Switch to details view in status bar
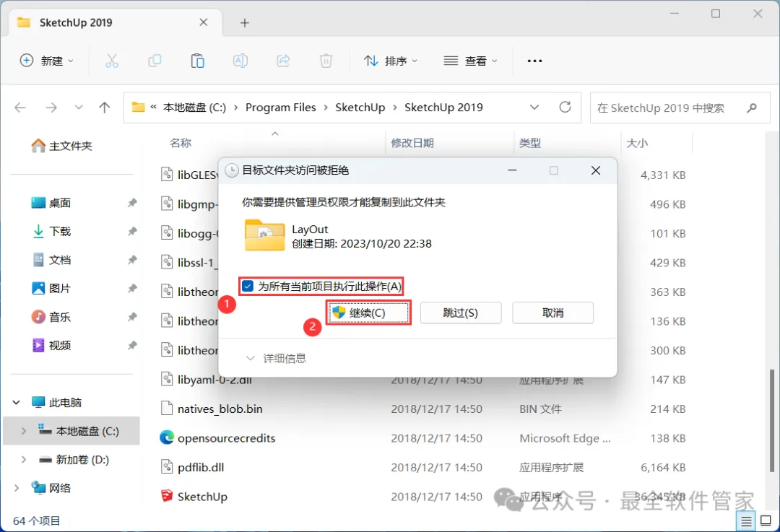This screenshot has width=780, height=532. coord(746,521)
